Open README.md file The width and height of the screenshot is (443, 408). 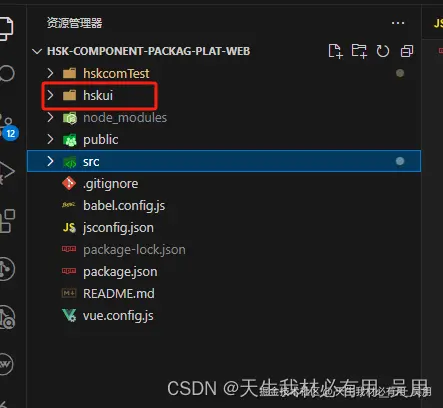119,294
